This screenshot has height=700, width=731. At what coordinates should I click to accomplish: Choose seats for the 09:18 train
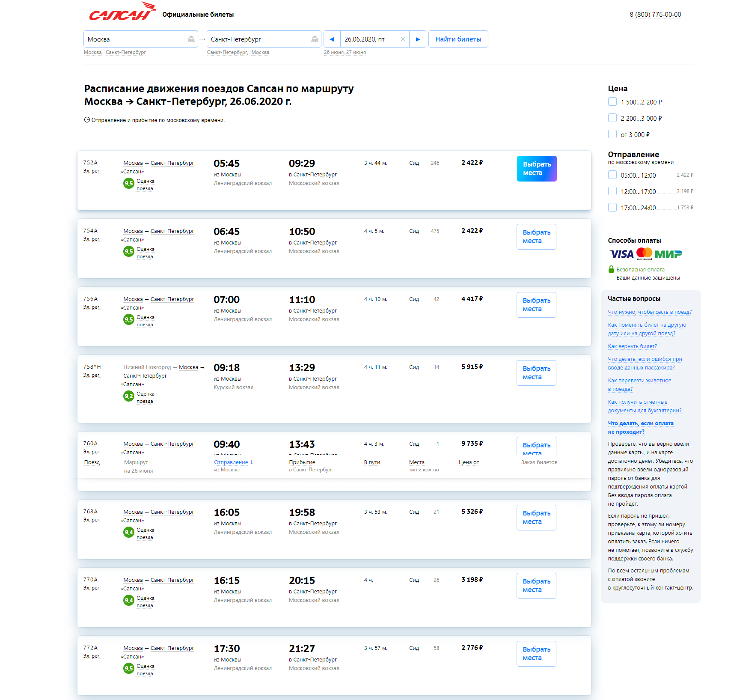536,373
